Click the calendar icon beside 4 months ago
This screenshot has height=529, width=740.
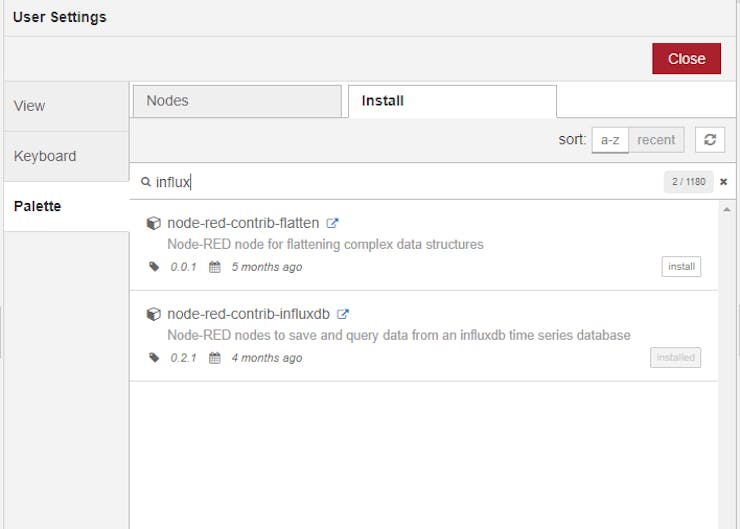coord(215,358)
